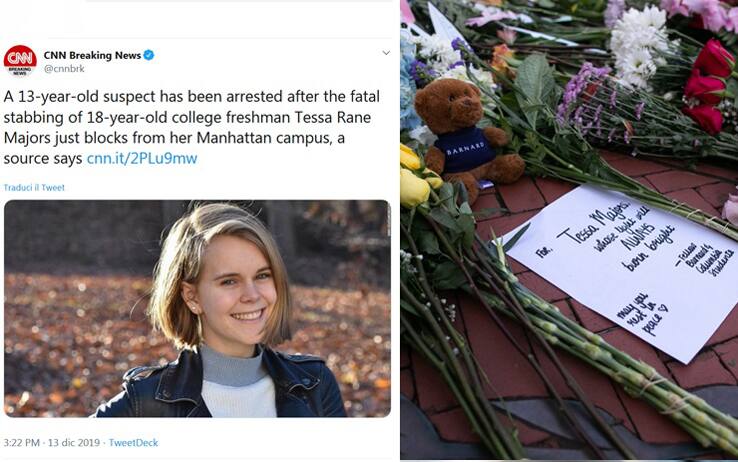
Task: Click Traduci il Tweet
Action: tap(33, 188)
